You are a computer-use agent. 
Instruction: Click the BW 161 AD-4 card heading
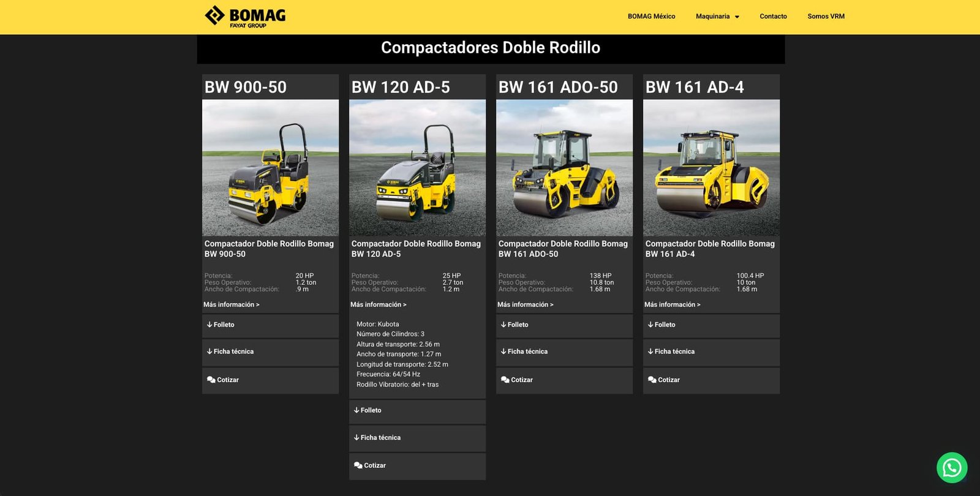pyautogui.click(x=695, y=87)
